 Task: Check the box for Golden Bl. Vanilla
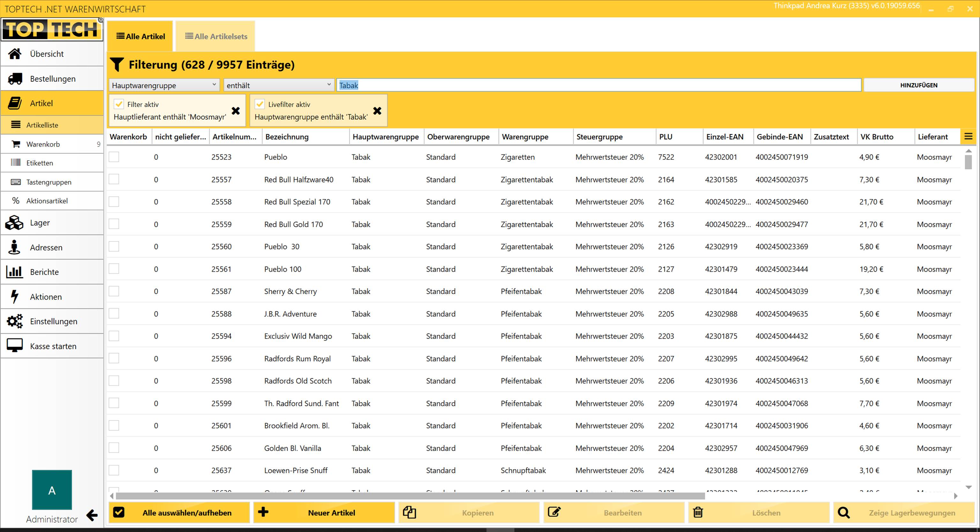coord(114,448)
